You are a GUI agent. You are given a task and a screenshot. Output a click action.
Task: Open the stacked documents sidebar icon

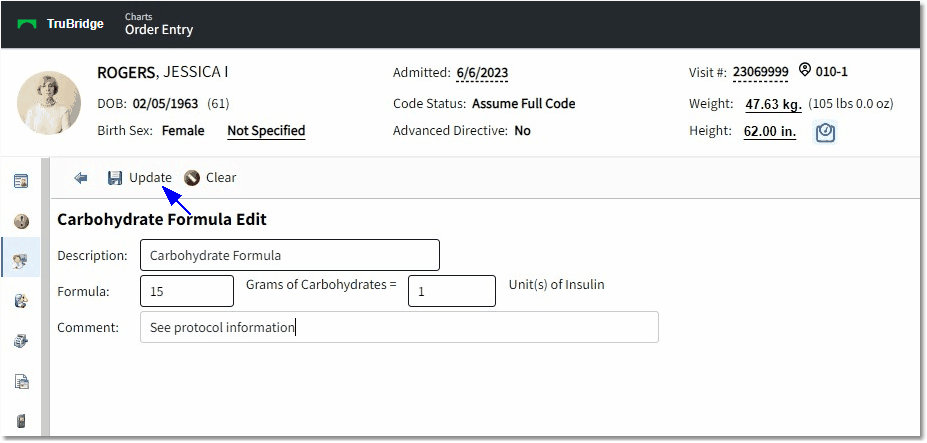point(21,381)
